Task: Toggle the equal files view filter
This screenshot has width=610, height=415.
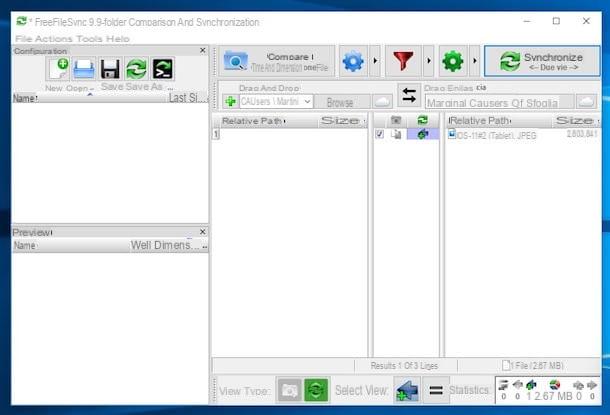Action: (436, 390)
